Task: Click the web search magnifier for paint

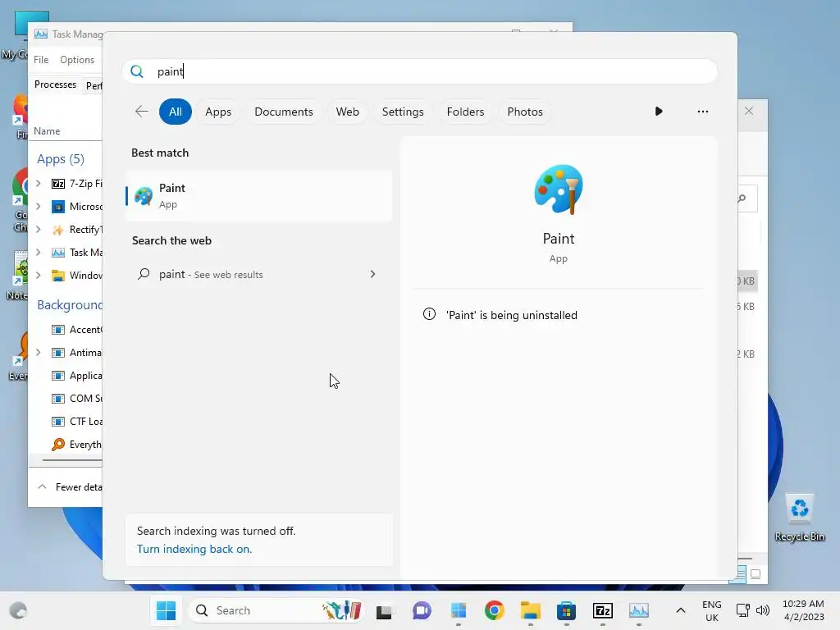Action: pyautogui.click(x=144, y=274)
